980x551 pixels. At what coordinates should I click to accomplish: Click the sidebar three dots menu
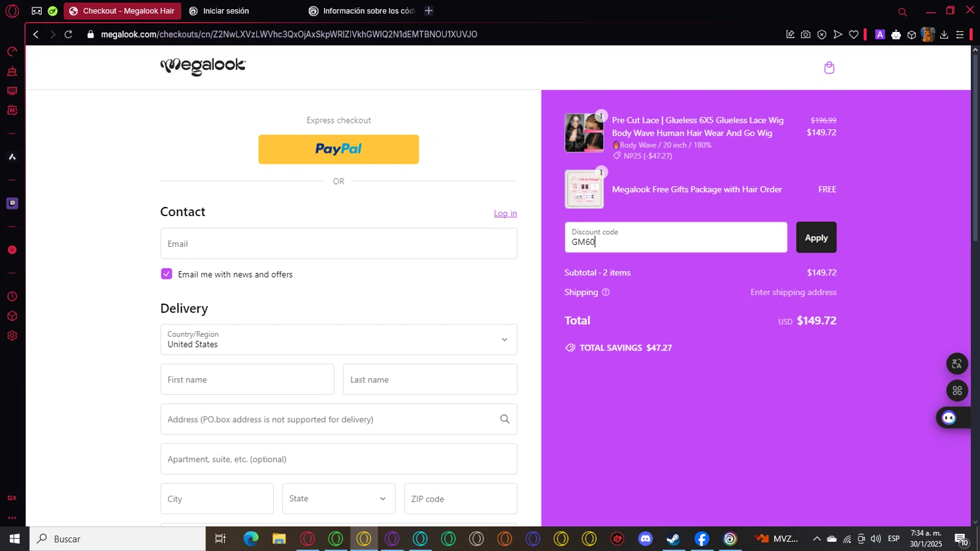click(x=12, y=518)
